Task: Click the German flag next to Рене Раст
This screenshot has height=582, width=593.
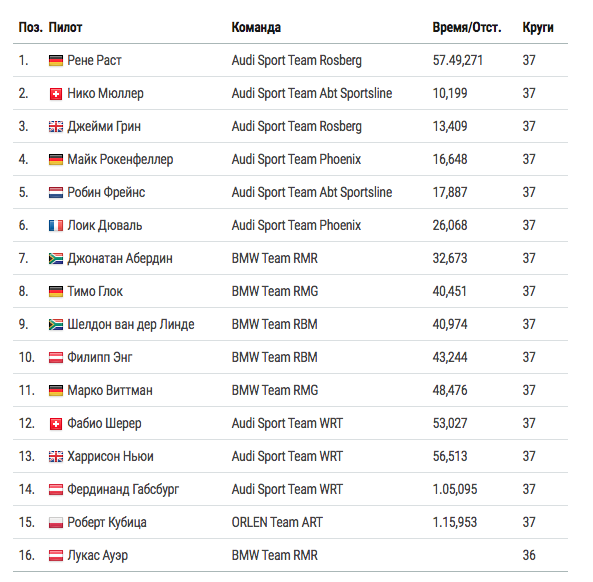Action: click(x=56, y=61)
